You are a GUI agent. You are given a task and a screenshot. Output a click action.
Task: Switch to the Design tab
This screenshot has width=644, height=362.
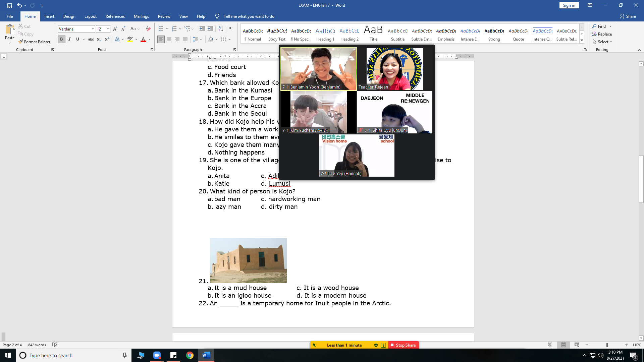(69, 16)
